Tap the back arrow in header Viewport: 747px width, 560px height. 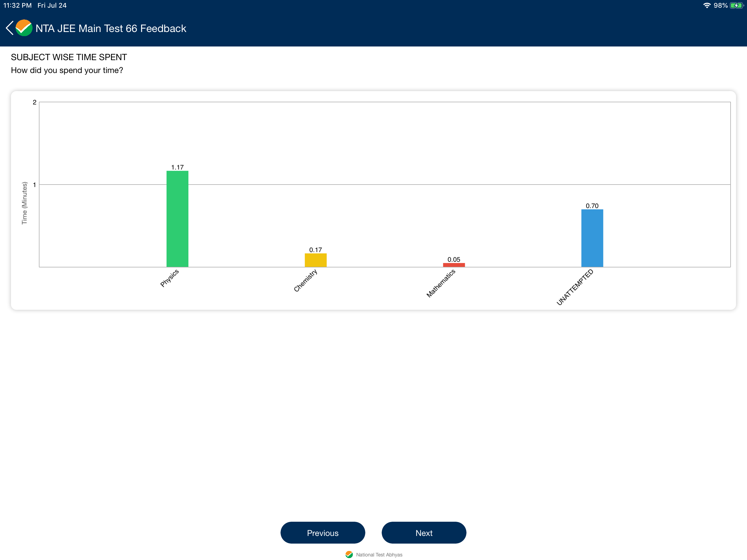click(x=10, y=28)
